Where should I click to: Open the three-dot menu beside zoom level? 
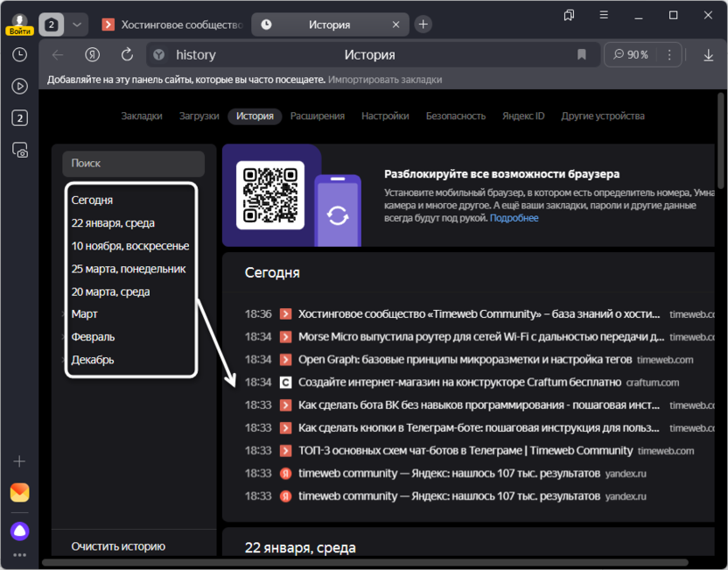tap(669, 55)
